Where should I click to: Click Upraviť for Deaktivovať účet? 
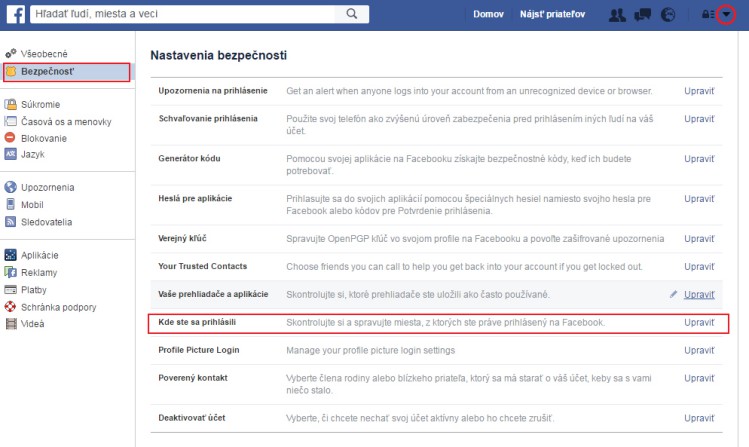tap(699, 418)
